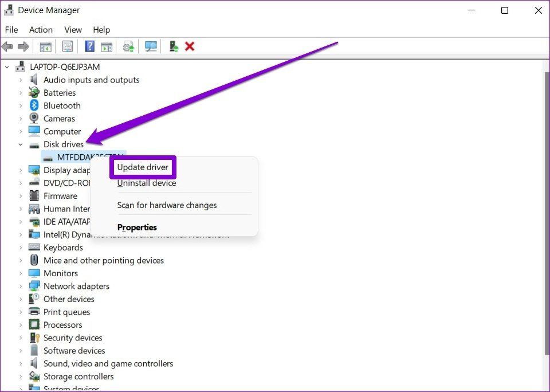Select Mice and other pointing devices label
The width and height of the screenshot is (550, 392).
tap(104, 260)
